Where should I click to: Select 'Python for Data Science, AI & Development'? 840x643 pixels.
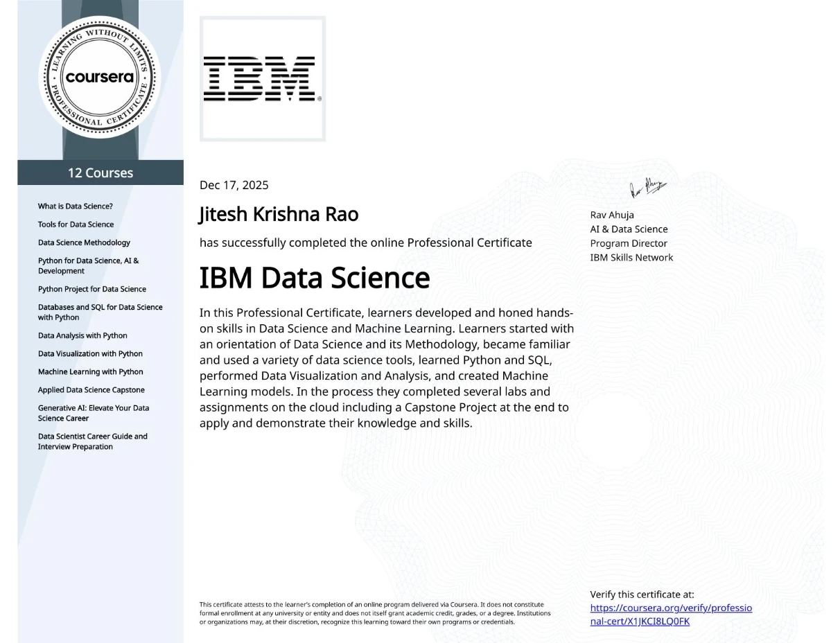[x=89, y=266]
